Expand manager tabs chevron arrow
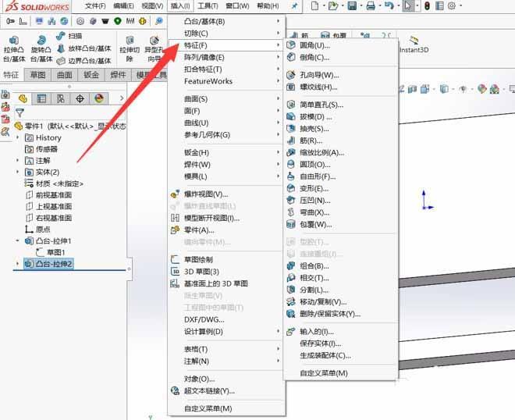 (122, 98)
